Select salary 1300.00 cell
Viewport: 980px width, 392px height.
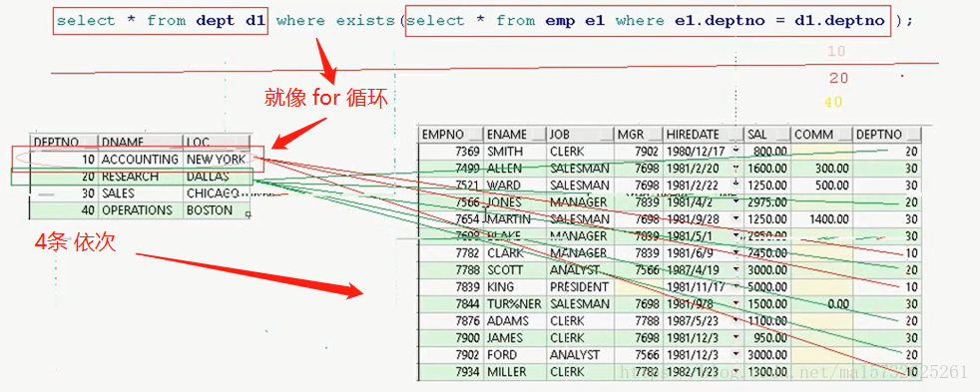click(767, 371)
